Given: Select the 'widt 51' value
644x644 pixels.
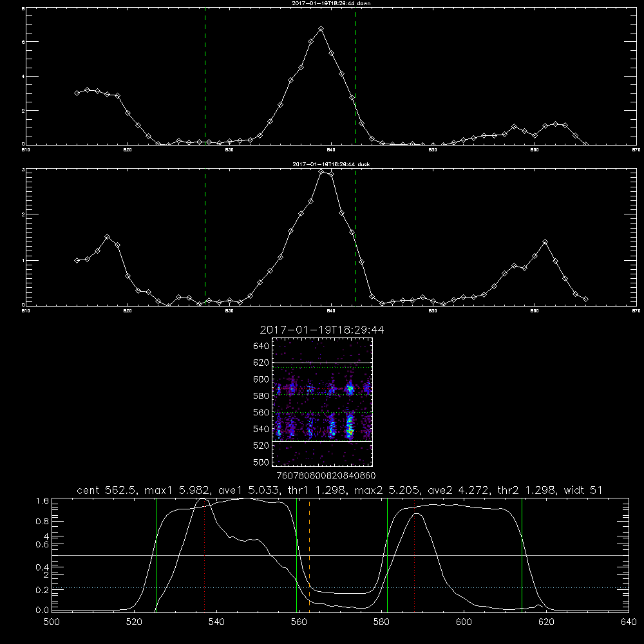Looking at the screenshot, I should tap(583, 490).
